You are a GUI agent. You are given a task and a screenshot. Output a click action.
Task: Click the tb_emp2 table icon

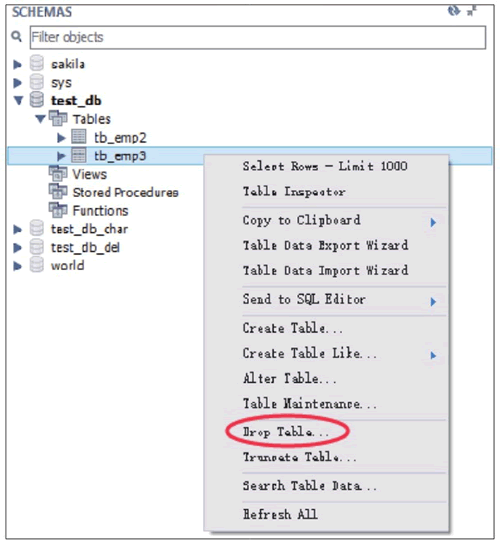tap(79, 137)
